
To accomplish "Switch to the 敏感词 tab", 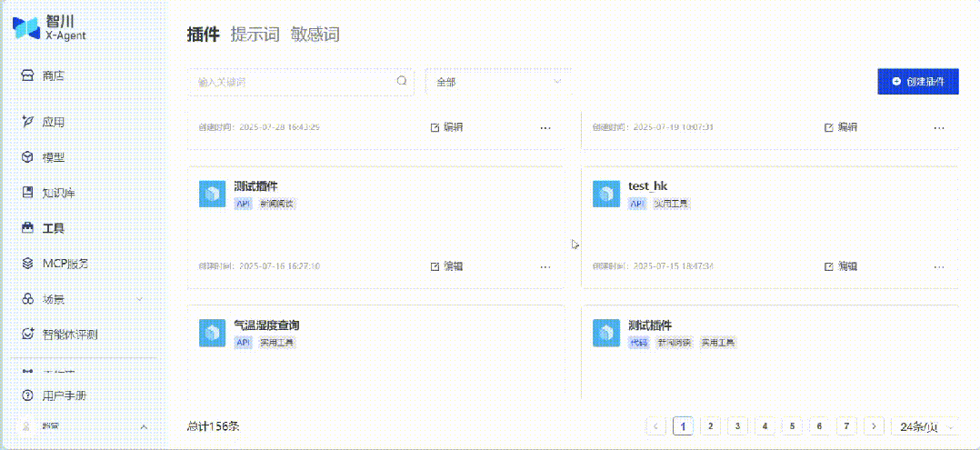I will (x=315, y=35).
